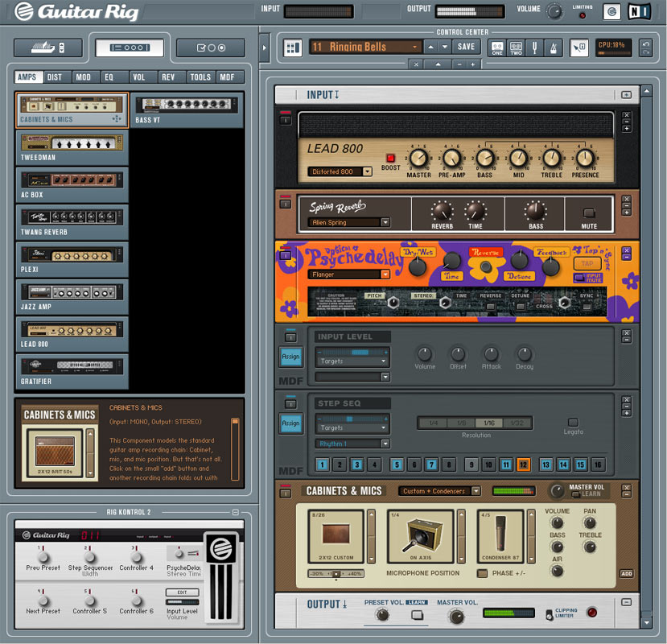Toggle the Rig Kontrol view icon

click(x=579, y=47)
